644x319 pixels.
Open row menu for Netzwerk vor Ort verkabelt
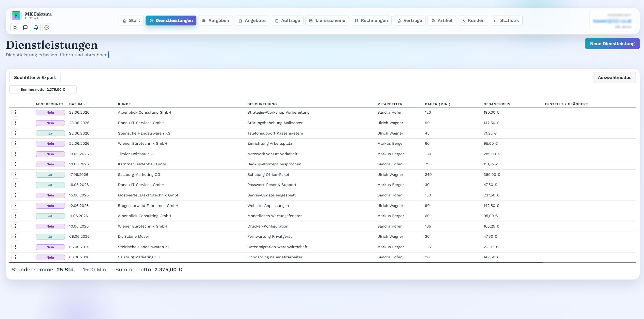tap(16, 154)
